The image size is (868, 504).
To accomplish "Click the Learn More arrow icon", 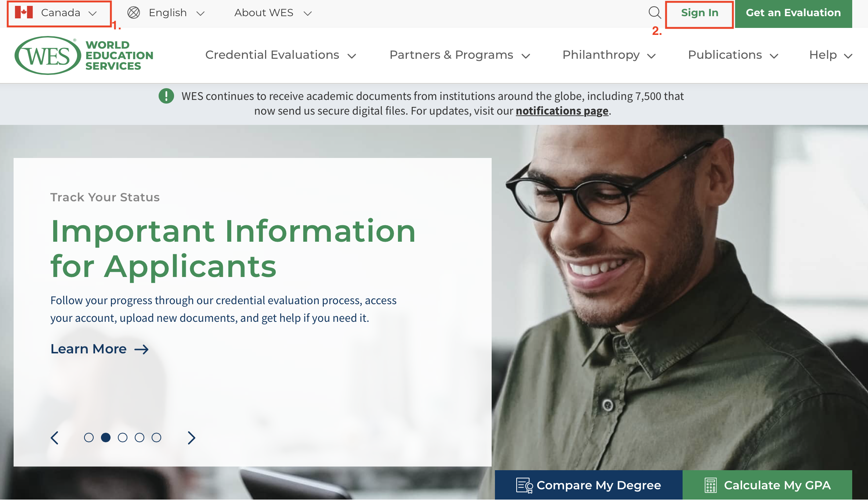I will (x=141, y=349).
